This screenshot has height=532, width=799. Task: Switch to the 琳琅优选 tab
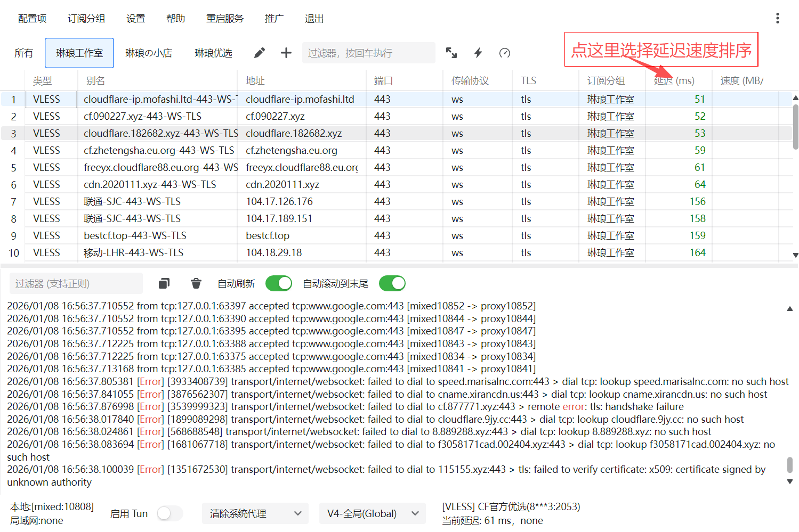pyautogui.click(x=213, y=53)
